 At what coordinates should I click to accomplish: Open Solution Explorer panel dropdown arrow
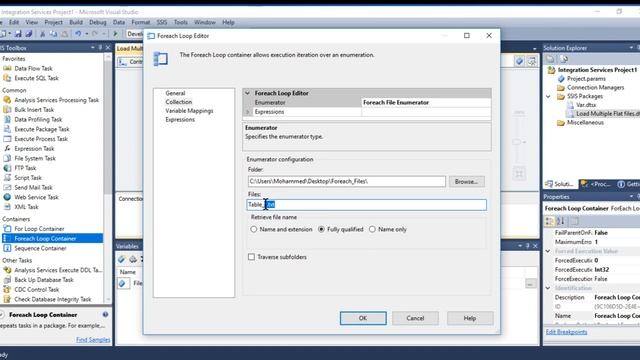tap(632, 48)
